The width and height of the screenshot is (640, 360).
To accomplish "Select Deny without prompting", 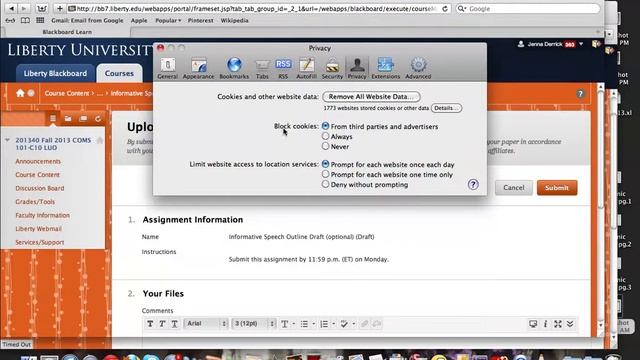I will [325, 184].
